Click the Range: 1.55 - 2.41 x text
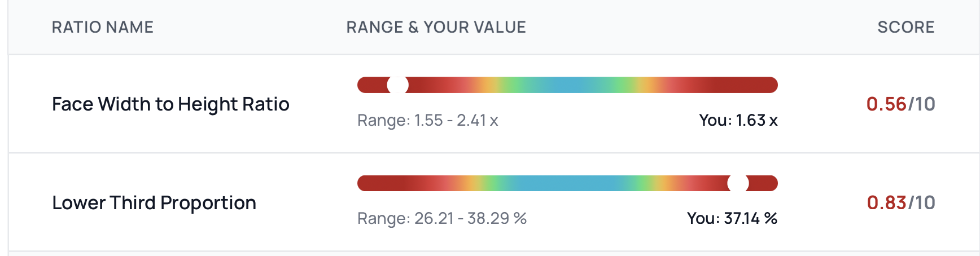Image resolution: width=980 pixels, height=256 pixels. pos(427,120)
